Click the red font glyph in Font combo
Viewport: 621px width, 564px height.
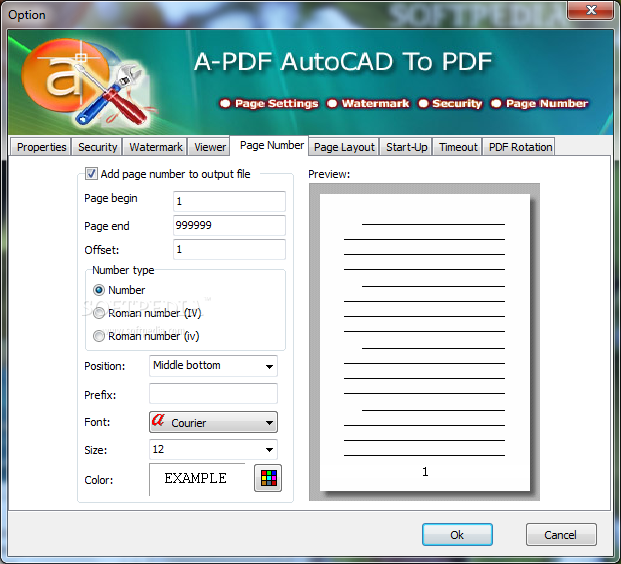pyautogui.click(x=158, y=420)
